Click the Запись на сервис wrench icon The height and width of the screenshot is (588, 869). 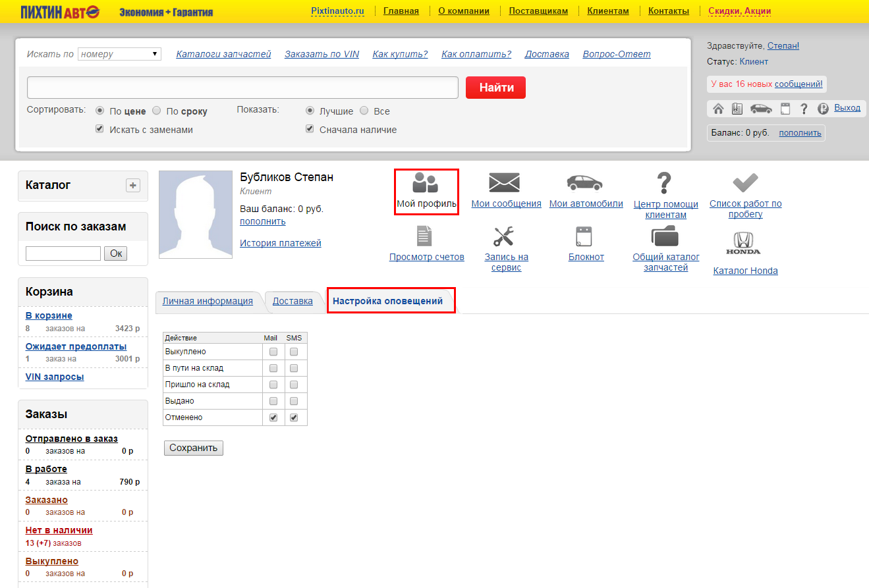click(505, 236)
